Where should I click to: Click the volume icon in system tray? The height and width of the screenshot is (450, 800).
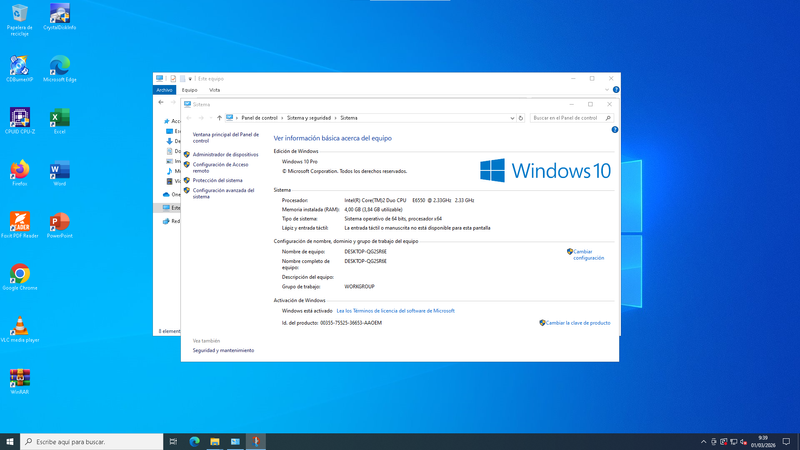pos(743,442)
